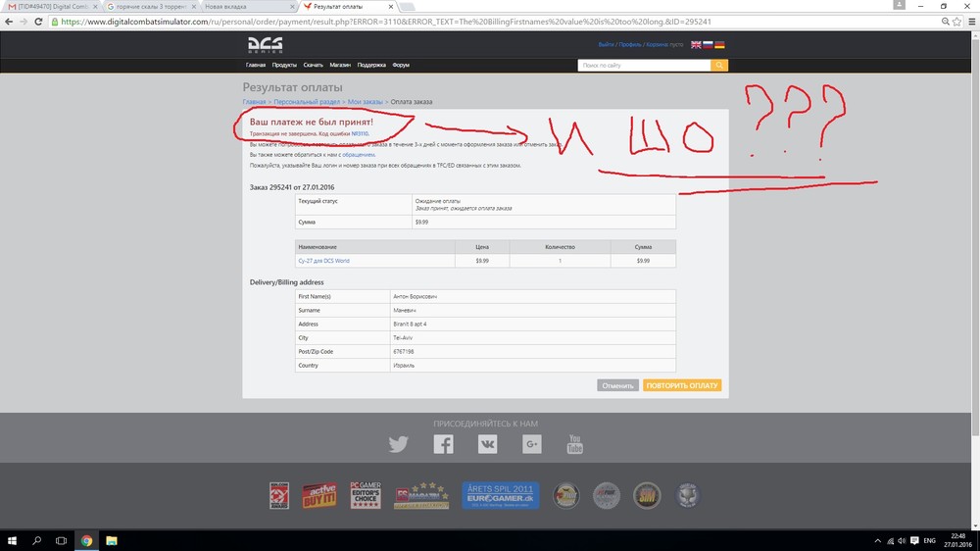
Task: Open Форум in site menu
Action: 401,65
